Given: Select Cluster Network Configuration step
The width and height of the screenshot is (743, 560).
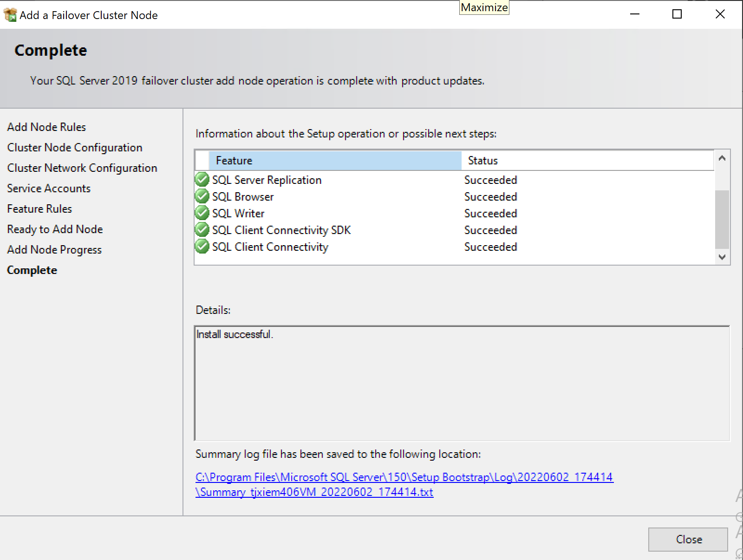Looking at the screenshot, I should (82, 168).
